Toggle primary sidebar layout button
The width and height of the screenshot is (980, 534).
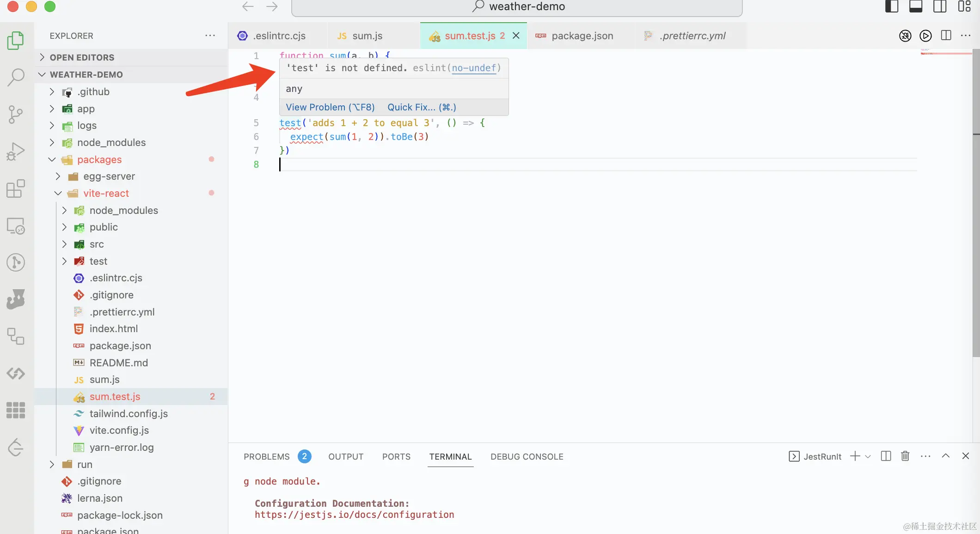(891, 6)
